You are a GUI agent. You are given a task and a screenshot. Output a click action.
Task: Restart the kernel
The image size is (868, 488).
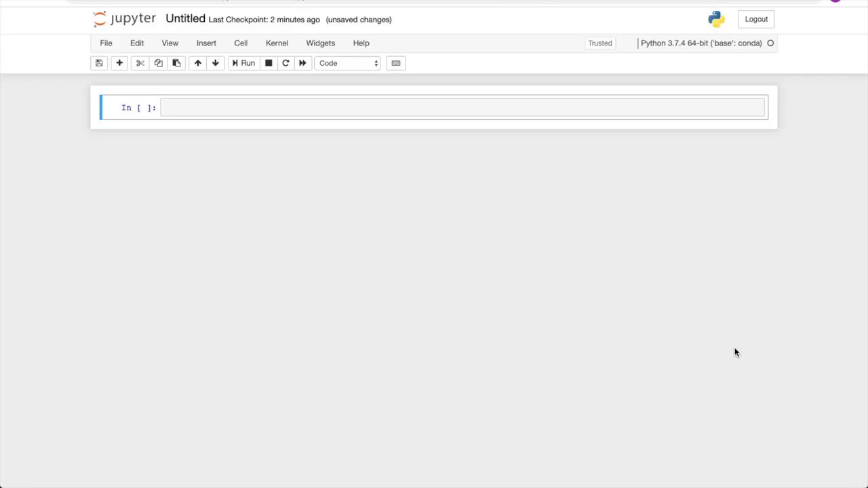tap(285, 63)
